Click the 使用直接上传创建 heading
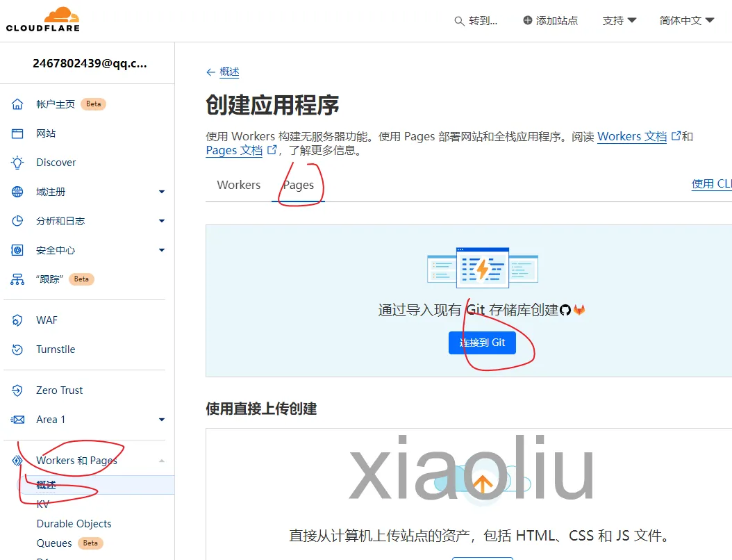 click(261, 409)
